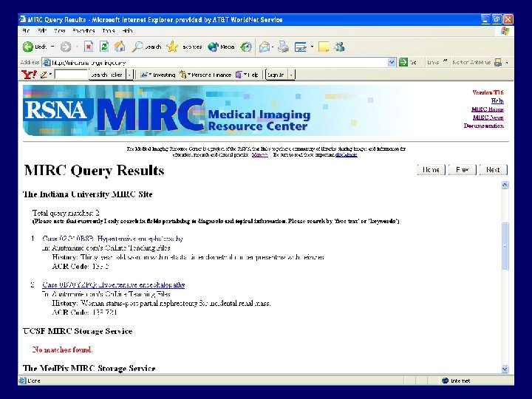Click the green Go arrow button
Screen dimensions: 532x399
tap(403, 62)
